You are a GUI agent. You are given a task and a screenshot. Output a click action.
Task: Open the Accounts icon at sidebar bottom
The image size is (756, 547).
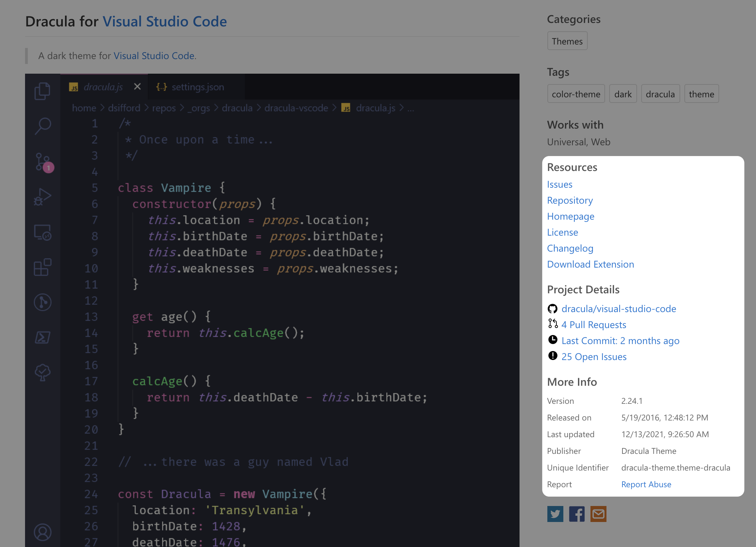point(42,532)
